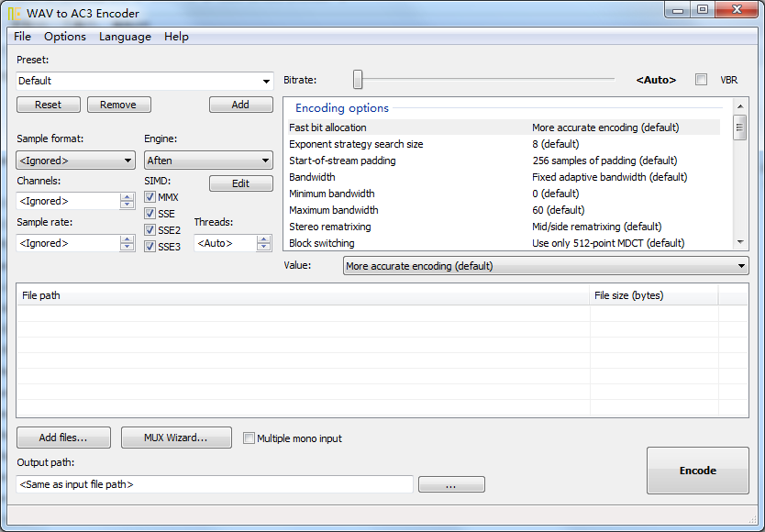The image size is (765, 532).
Task: Uncheck the SSE2 option
Action: point(149,229)
